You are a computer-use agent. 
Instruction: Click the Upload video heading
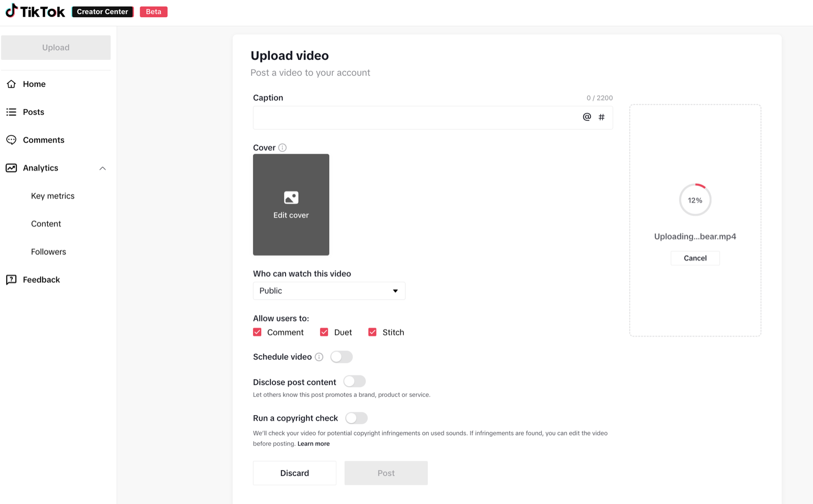click(x=290, y=55)
